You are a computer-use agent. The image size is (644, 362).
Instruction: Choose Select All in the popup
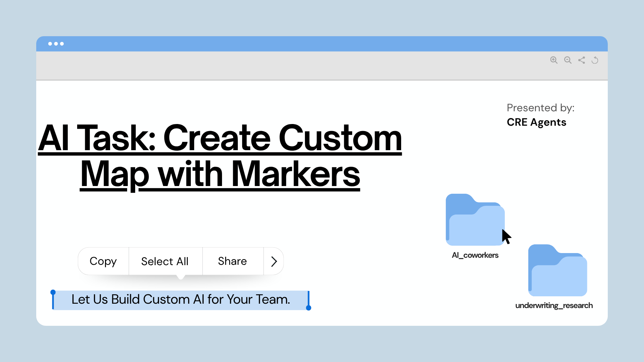165,261
